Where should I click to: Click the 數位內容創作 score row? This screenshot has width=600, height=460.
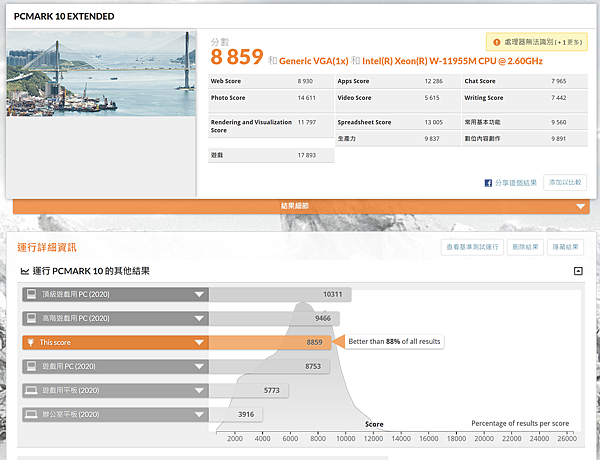click(x=525, y=139)
